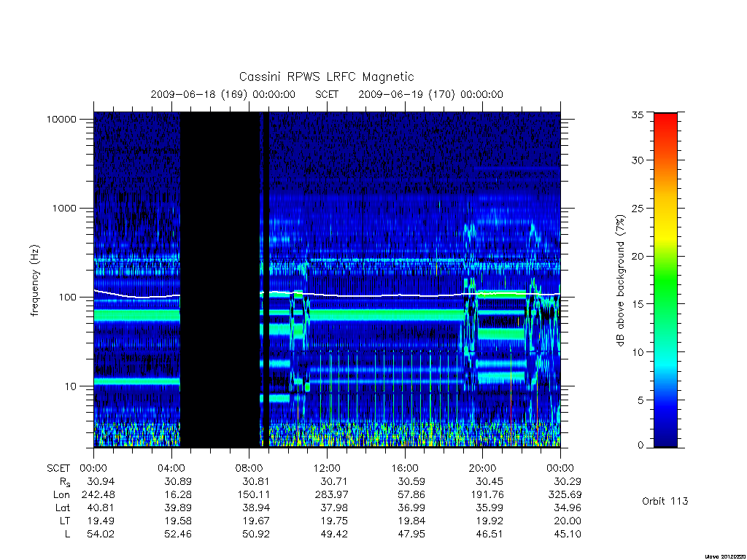Click the 20 value on the color bar
This screenshot has width=747, height=560.
tap(638, 256)
